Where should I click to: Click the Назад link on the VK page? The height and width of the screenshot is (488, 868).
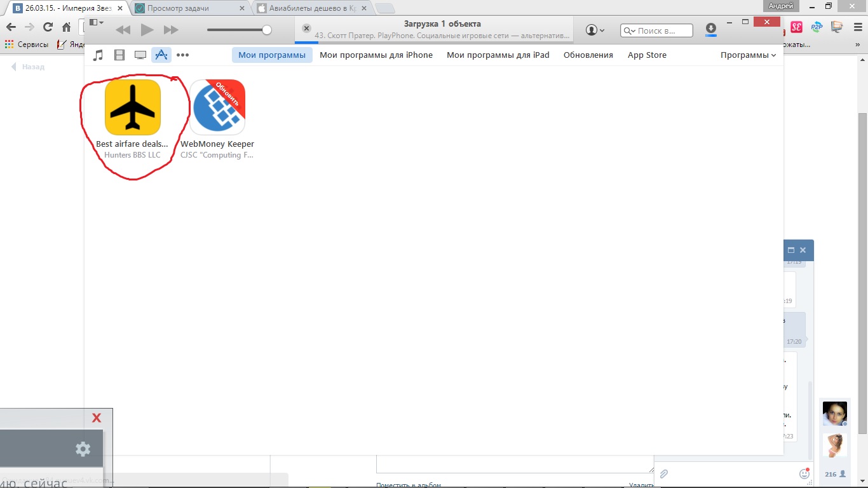[28, 67]
